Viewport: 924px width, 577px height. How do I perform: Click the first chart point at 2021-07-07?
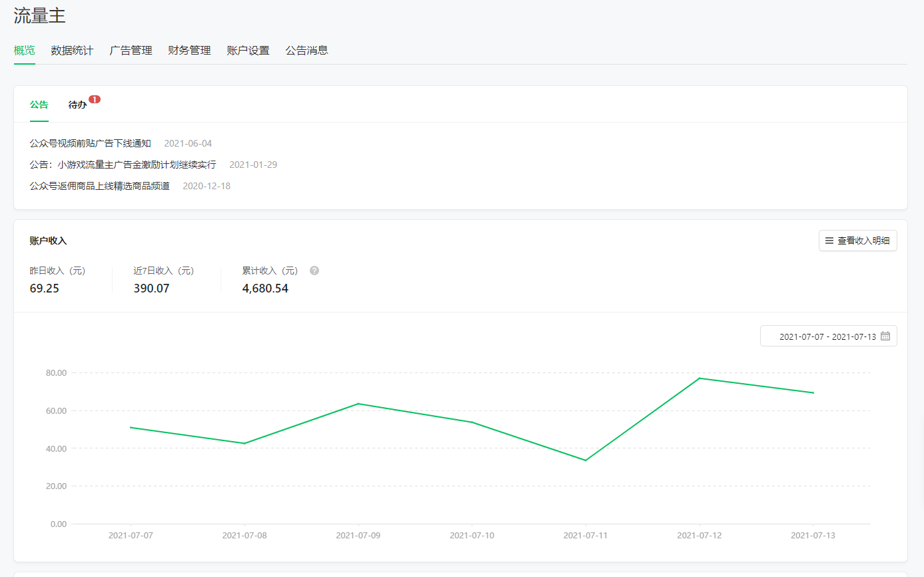coord(131,428)
